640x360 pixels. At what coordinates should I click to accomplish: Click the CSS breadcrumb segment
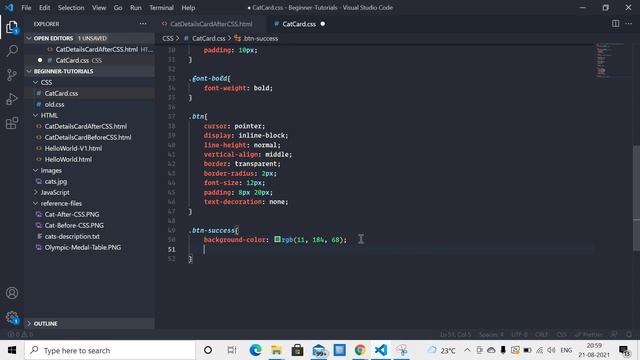[168, 38]
